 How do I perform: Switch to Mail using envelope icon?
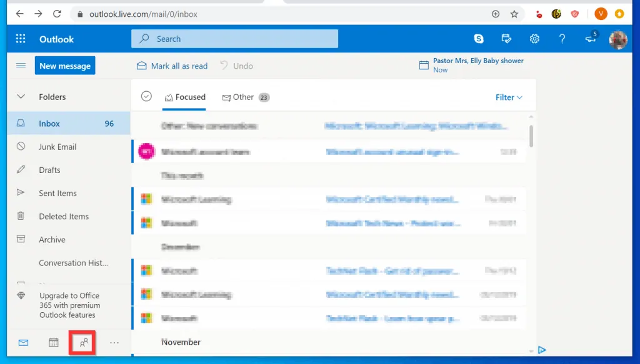coord(23,343)
